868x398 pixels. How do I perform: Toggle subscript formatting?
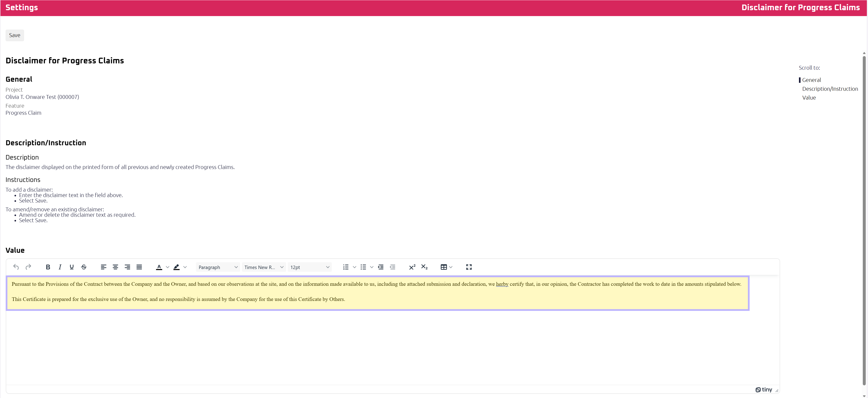click(x=424, y=267)
